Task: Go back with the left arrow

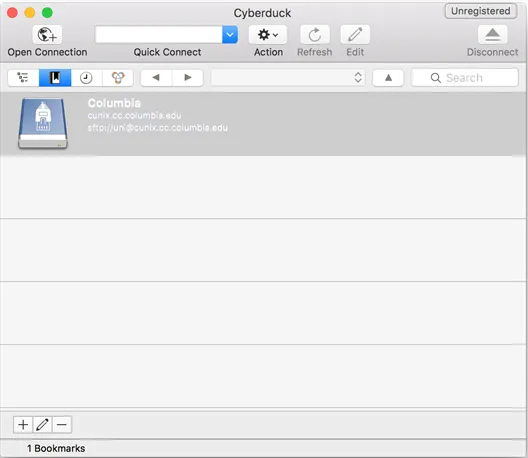Action: [156, 78]
